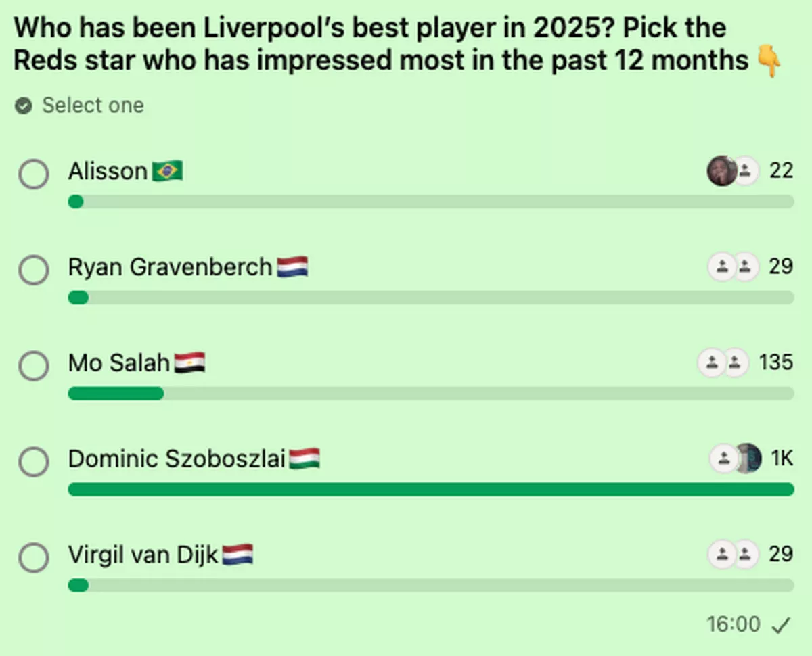Image resolution: width=812 pixels, height=656 pixels.
Task: Open voter avatars for Ryan Gravenberch
Action: coord(733,267)
